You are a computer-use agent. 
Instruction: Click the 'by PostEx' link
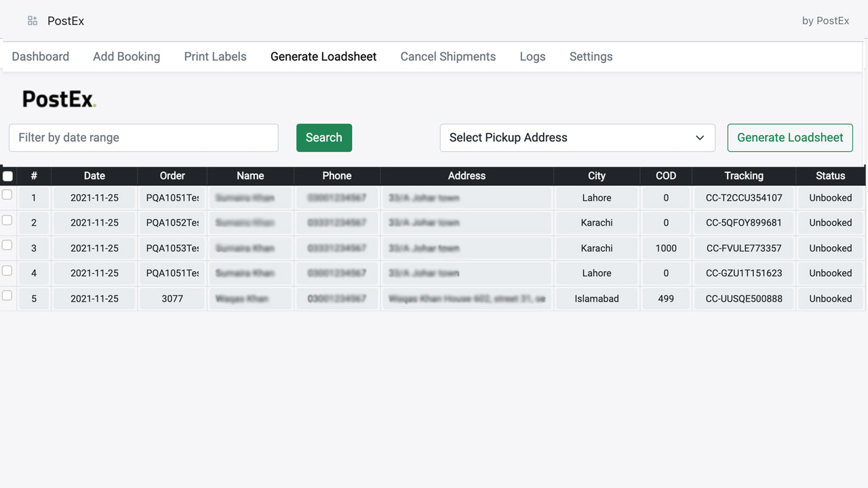click(825, 20)
